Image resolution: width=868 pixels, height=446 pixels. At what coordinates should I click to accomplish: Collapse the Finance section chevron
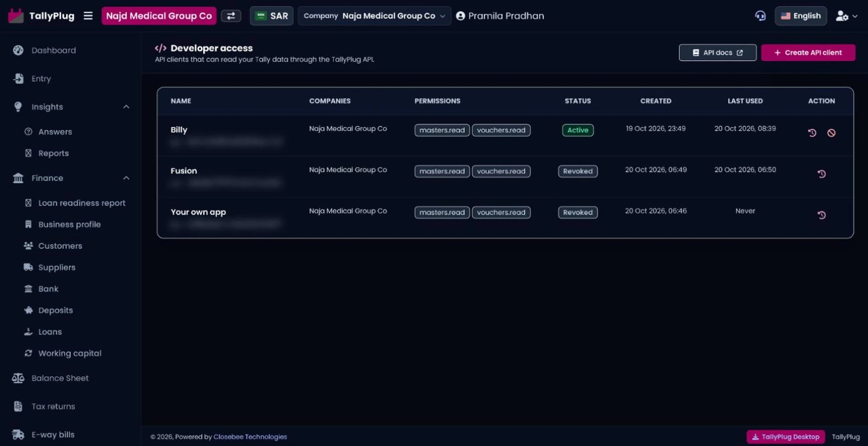(x=126, y=178)
